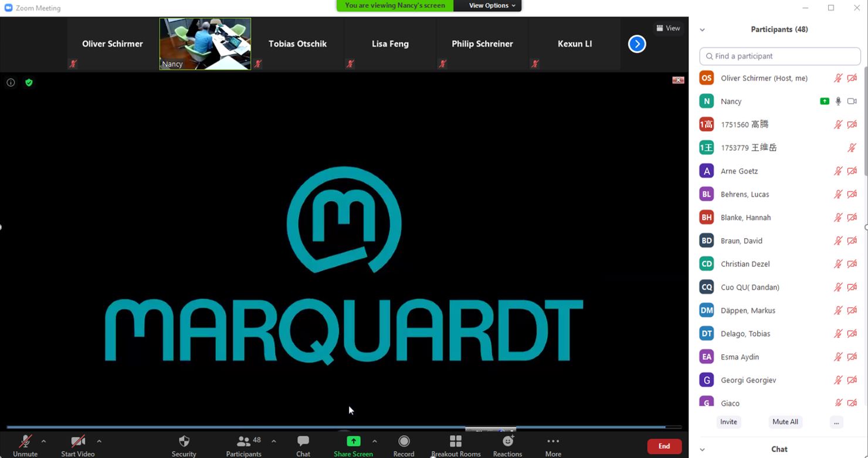Click Nancy's camera icon in participant list

click(x=852, y=101)
